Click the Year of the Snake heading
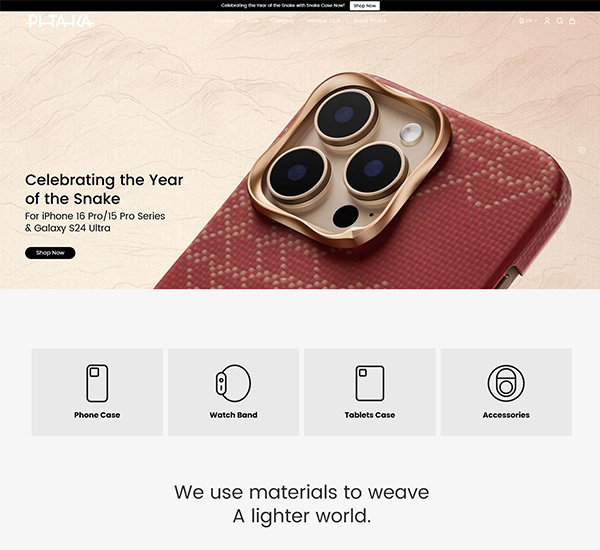 [x=104, y=189]
